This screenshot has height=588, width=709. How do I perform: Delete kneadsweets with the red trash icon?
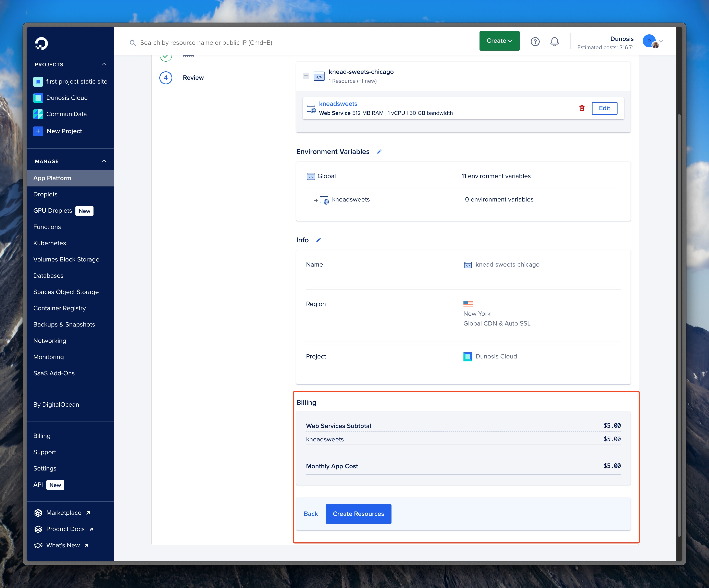(582, 108)
